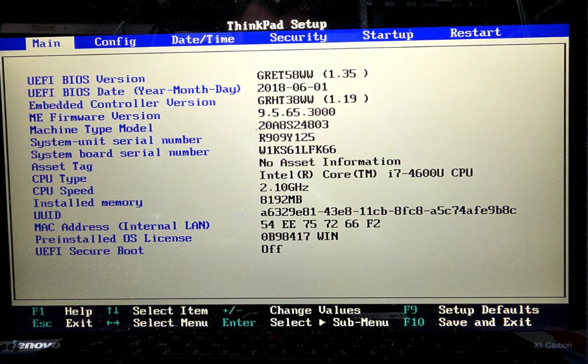588x364 pixels.
Task: Select the Intel Core i7-4600U CPU value
Action: (366, 174)
